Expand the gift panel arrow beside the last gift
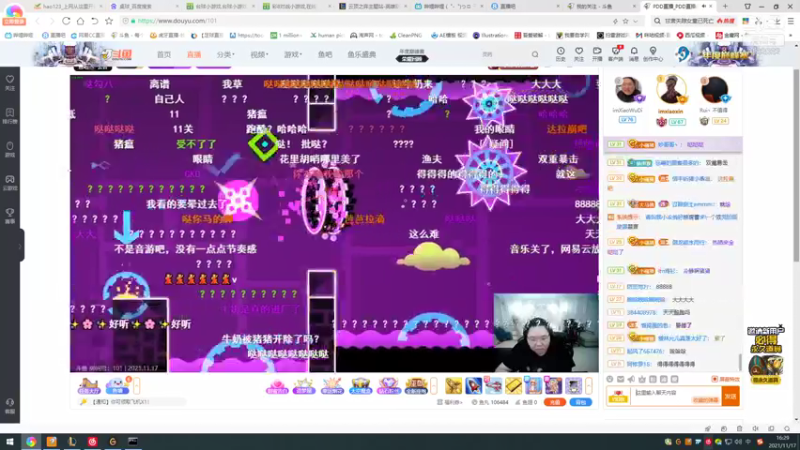The height and width of the screenshot is (450, 800). coord(589,386)
